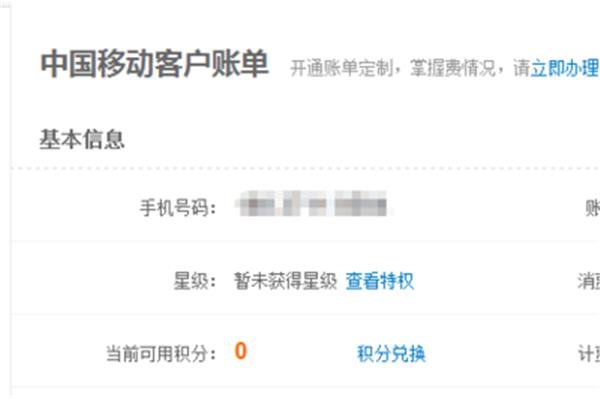Click the 掌握费情况 text in header
Screen dimensions: 600x400
pos(453,69)
